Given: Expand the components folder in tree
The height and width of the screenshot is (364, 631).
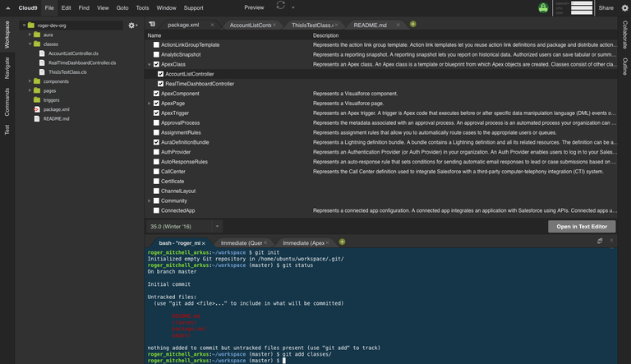Looking at the screenshot, I should tap(30, 81).
